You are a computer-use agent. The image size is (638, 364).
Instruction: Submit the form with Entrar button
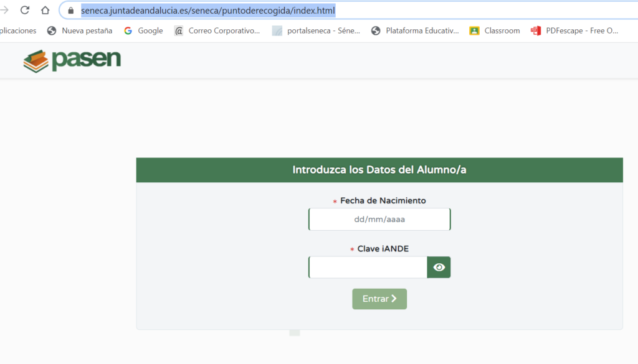(x=379, y=299)
